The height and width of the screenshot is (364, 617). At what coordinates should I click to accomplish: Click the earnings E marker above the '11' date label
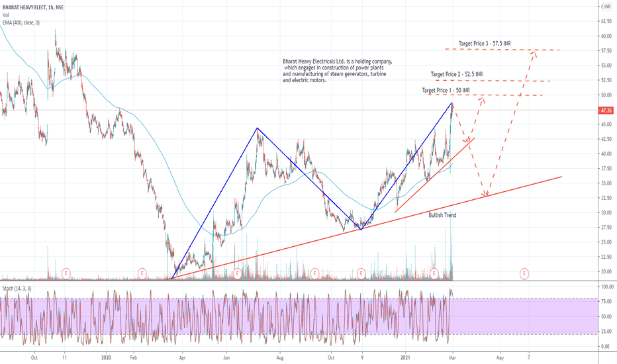(66, 273)
